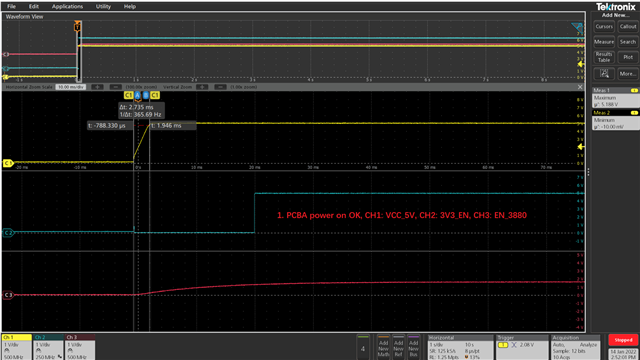Decrease horizontal zoom with minus button
Screen dimensions: 640x360
(x=116, y=87)
